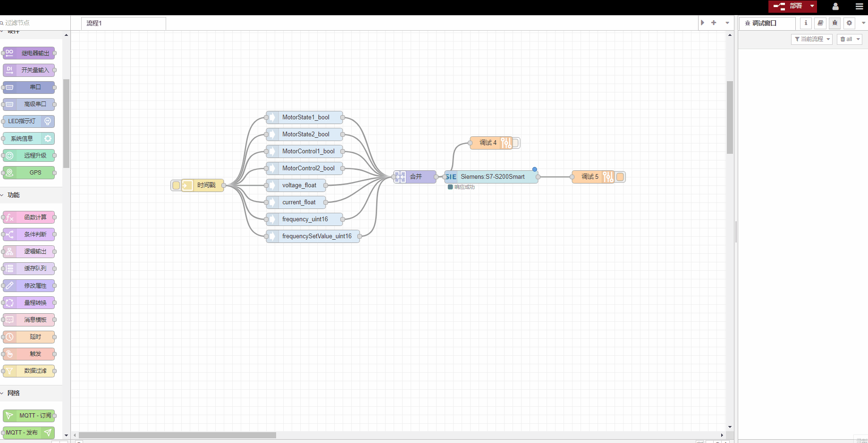Click the palette vertical scrollbar thumb
The height and width of the screenshot is (443, 868).
(x=66, y=124)
